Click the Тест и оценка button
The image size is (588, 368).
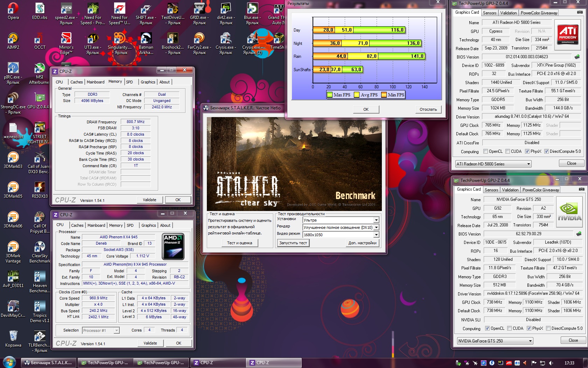239,243
